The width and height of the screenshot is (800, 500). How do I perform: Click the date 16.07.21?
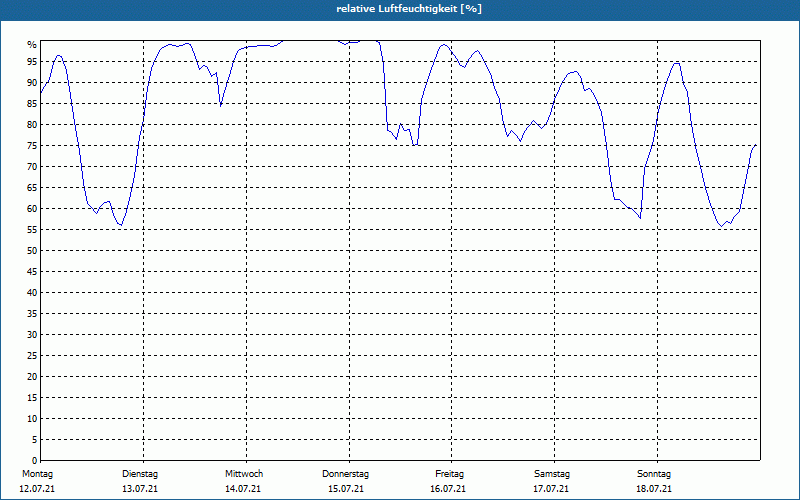point(448,489)
